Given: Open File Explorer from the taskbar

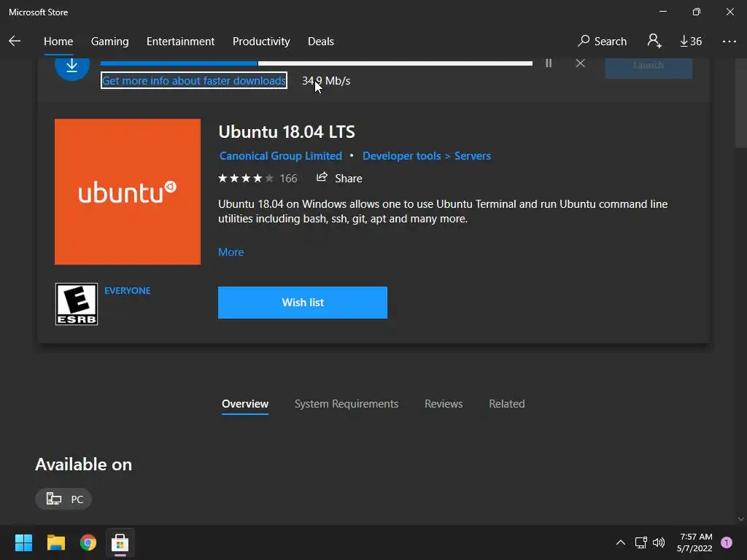Looking at the screenshot, I should click(x=55, y=542).
